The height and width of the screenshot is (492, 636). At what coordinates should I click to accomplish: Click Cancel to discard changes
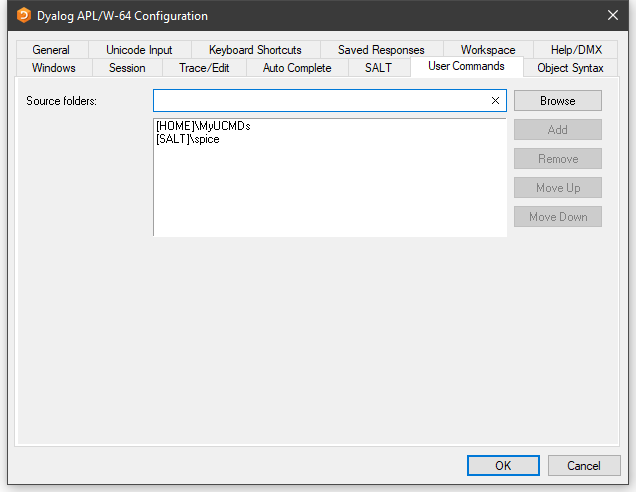[583, 466]
